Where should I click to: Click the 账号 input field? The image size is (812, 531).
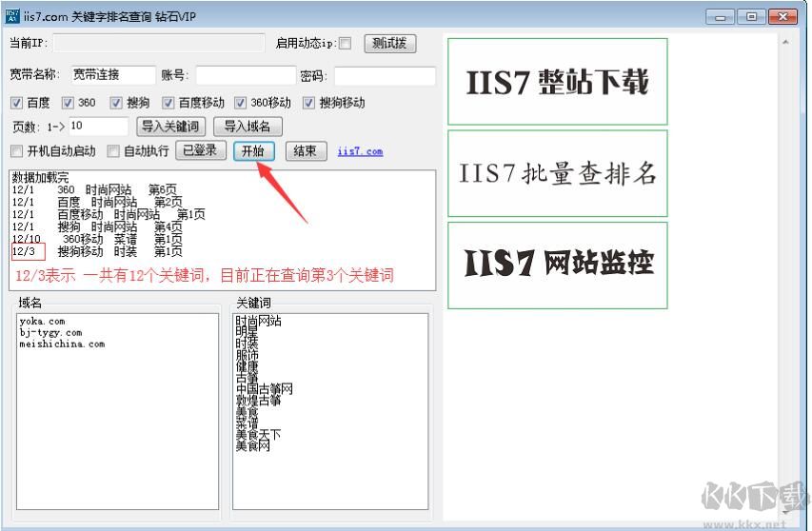coord(246,75)
